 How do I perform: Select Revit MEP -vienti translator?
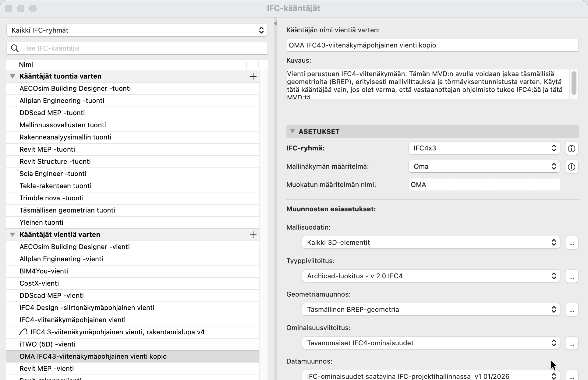click(x=133, y=369)
